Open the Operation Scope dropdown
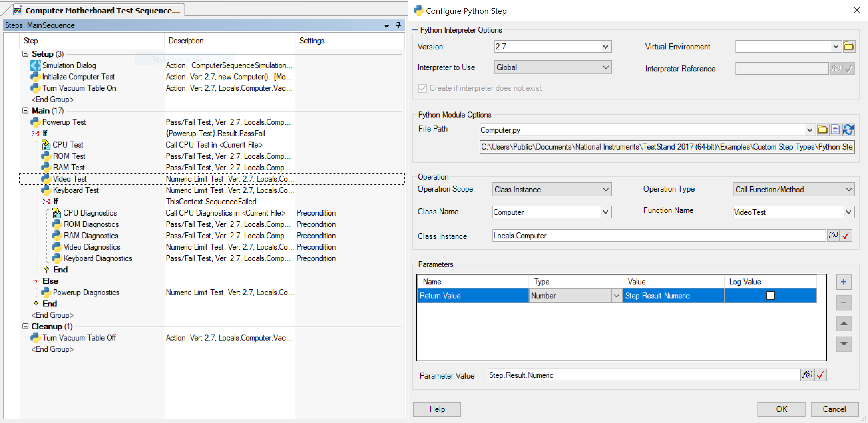The image size is (868, 423). pyautogui.click(x=605, y=189)
